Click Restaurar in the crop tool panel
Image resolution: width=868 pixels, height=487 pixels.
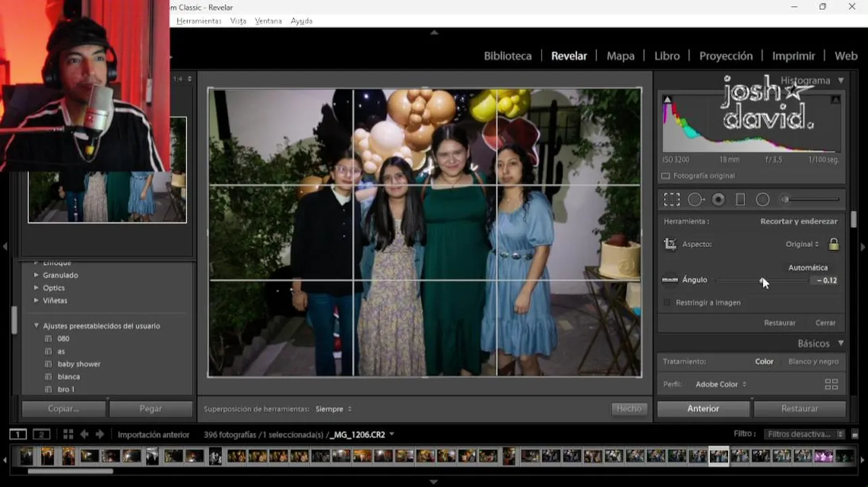[x=779, y=323]
